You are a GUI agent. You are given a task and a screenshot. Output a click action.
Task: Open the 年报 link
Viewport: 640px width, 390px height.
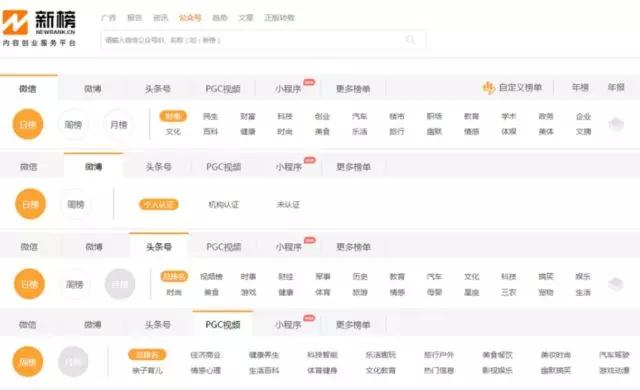pos(616,87)
